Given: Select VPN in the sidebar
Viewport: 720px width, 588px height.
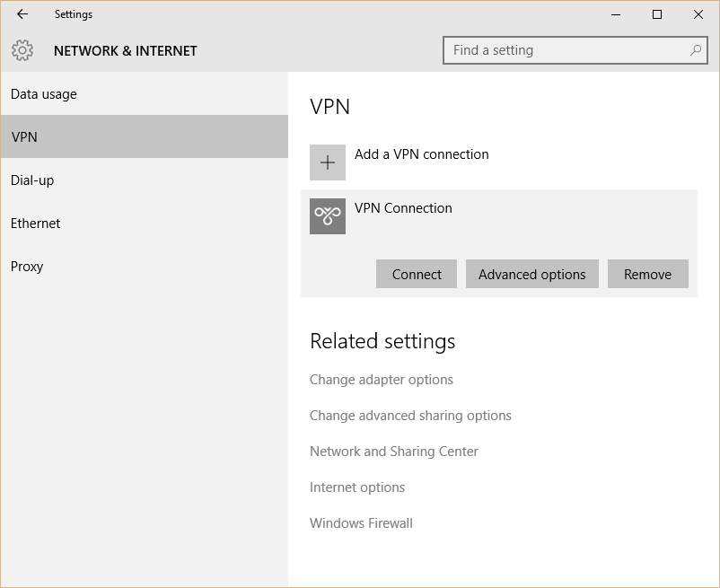Looking at the screenshot, I should [24, 136].
